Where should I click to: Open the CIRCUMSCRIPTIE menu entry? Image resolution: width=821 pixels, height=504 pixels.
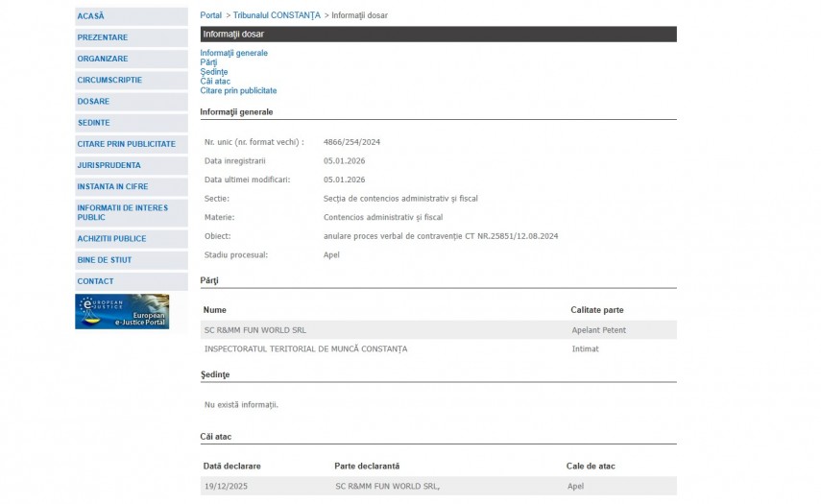tap(109, 80)
